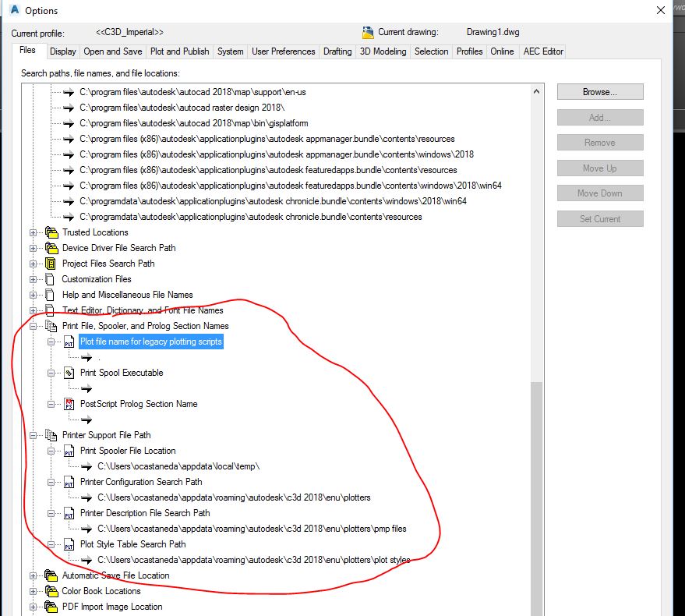The height and width of the screenshot is (616, 685).
Task: Click the Remove button
Action: 600,143
